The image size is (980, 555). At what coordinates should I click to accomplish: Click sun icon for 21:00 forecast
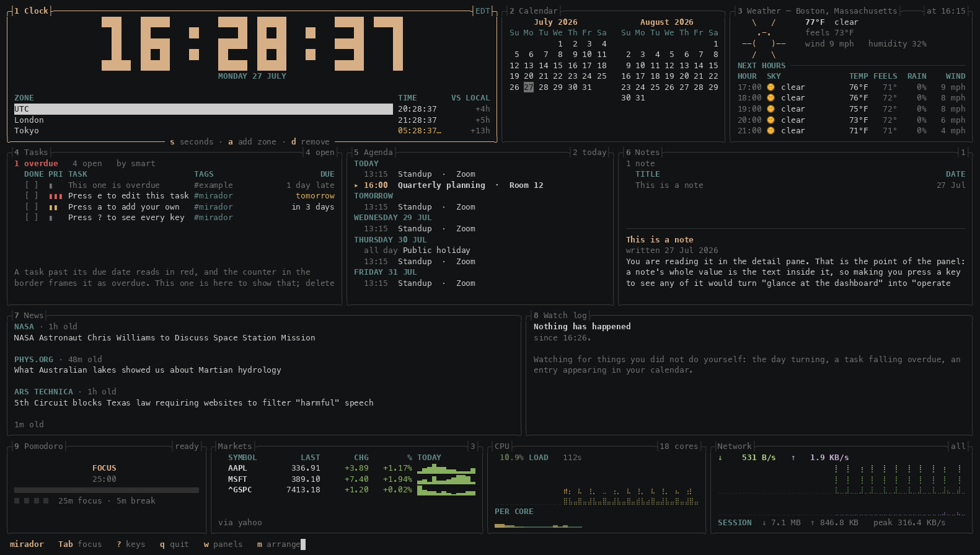pyautogui.click(x=770, y=131)
